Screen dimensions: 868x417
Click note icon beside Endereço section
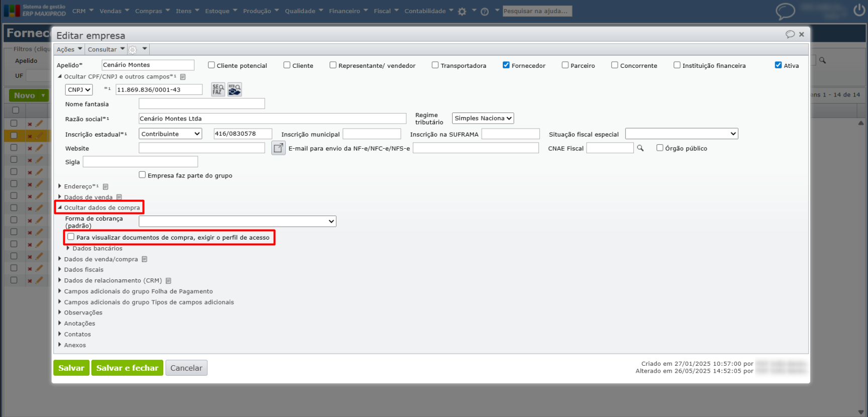pos(105,187)
